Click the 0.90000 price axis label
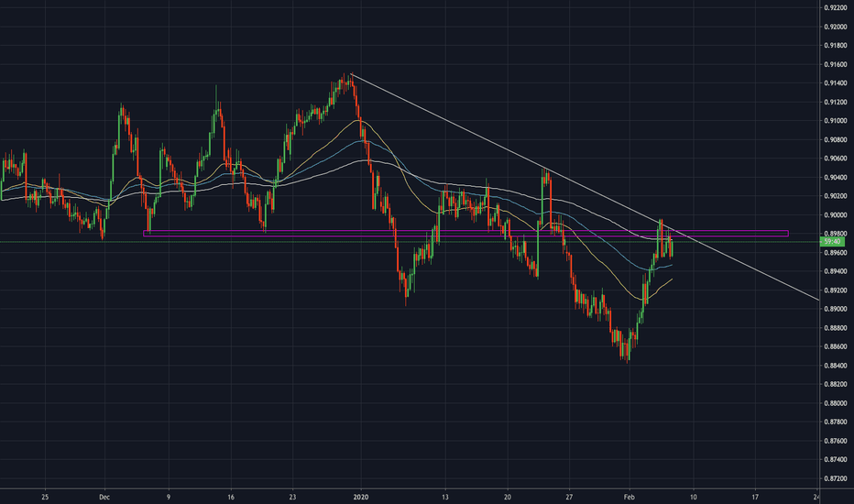Image resolution: width=854 pixels, height=504 pixels. [x=836, y=215]
